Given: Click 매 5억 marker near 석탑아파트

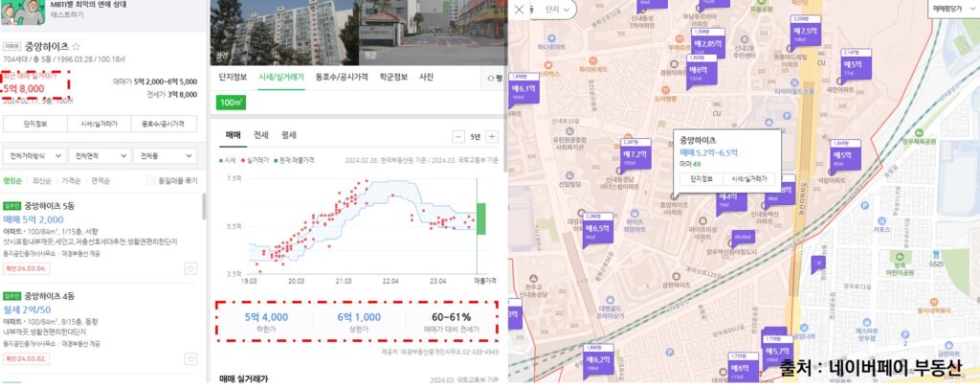Looking at the screenshot, I should [x=846, y=154].
